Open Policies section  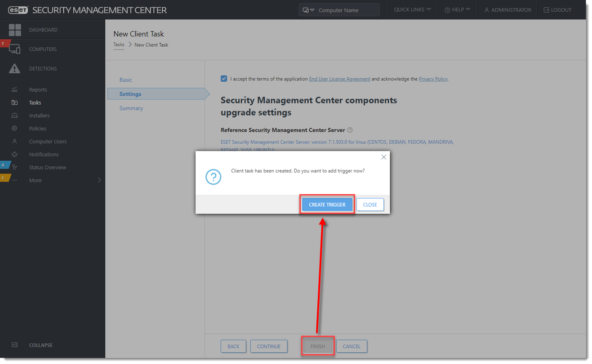pyautogui.click(x=38, y=129)
